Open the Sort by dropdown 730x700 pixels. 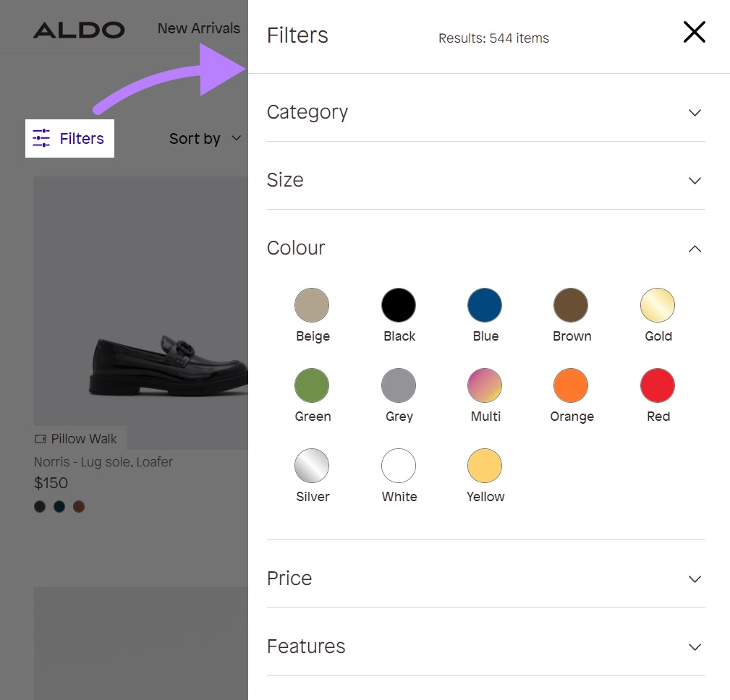205,137
